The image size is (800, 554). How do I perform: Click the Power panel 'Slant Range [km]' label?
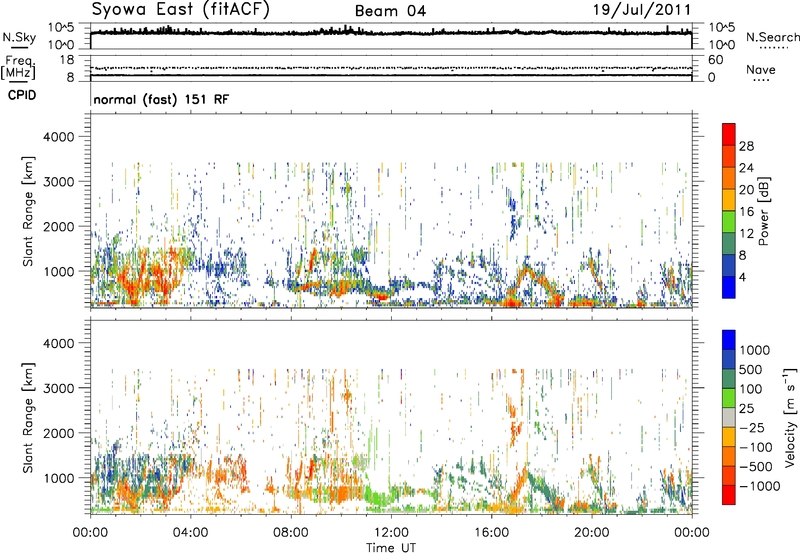pos(28,211)
